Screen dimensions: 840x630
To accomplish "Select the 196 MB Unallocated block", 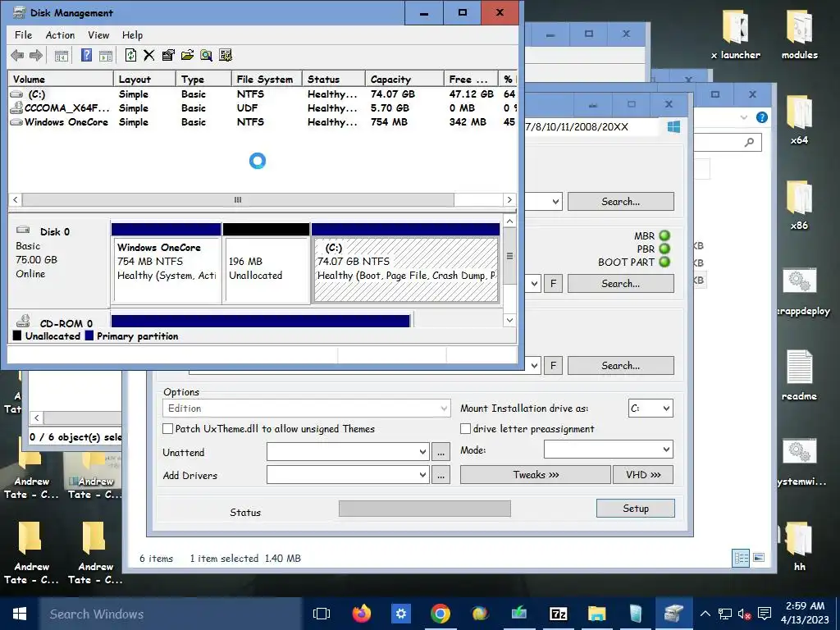I will 267,263.
